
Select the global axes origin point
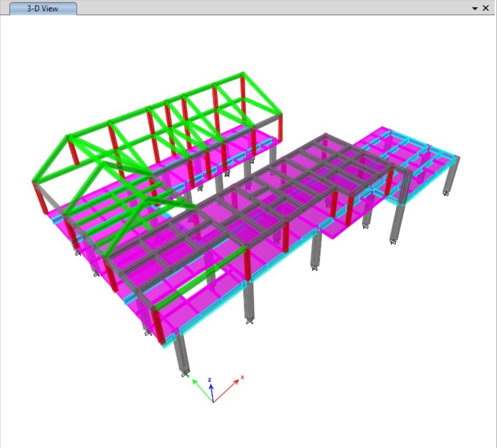[x=213, y=402]
